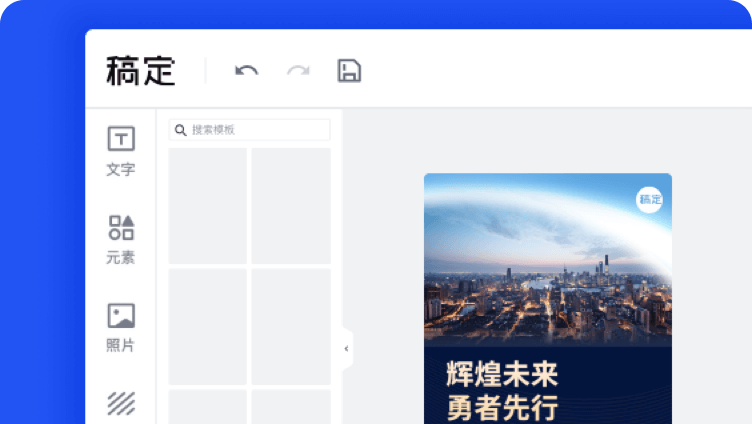The width and height of the screenshot is (752, 424).
Task: Select the 辉煌未来 headline text on canvas
Action: point(502,375)
